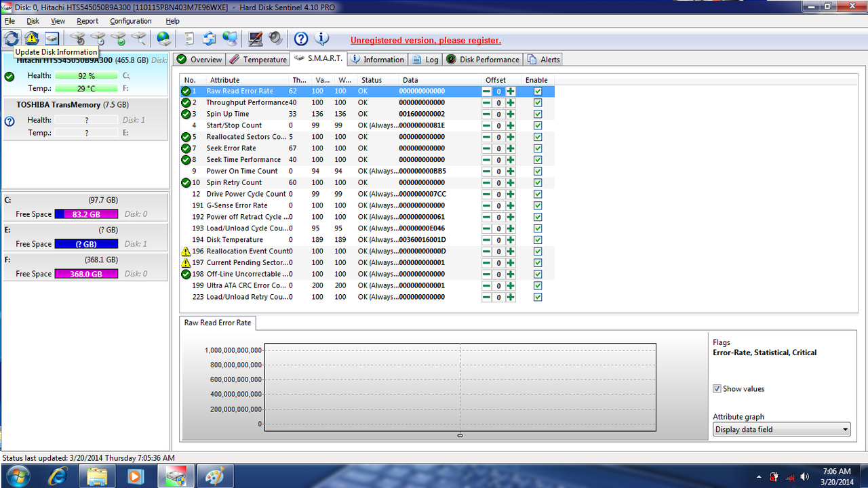Viewport: 868px width, 488px height.
Task: Click the disk with gear toolbar icon
Action: (78, 39)
